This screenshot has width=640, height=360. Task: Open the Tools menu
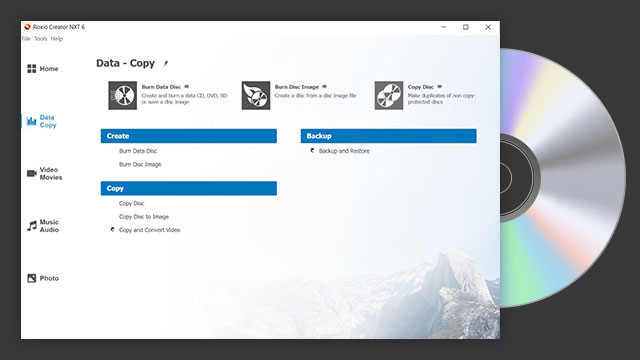tap(40, 39)
